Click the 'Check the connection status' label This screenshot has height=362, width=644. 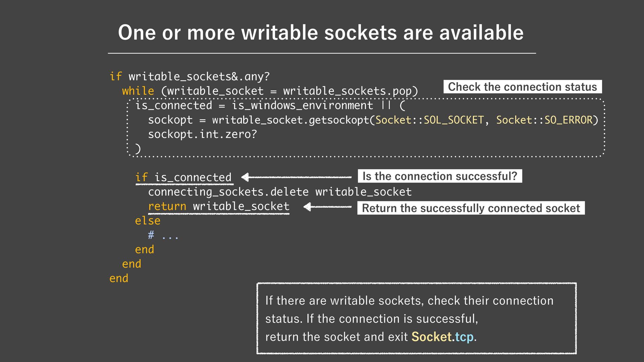click(x=522, y=87)
